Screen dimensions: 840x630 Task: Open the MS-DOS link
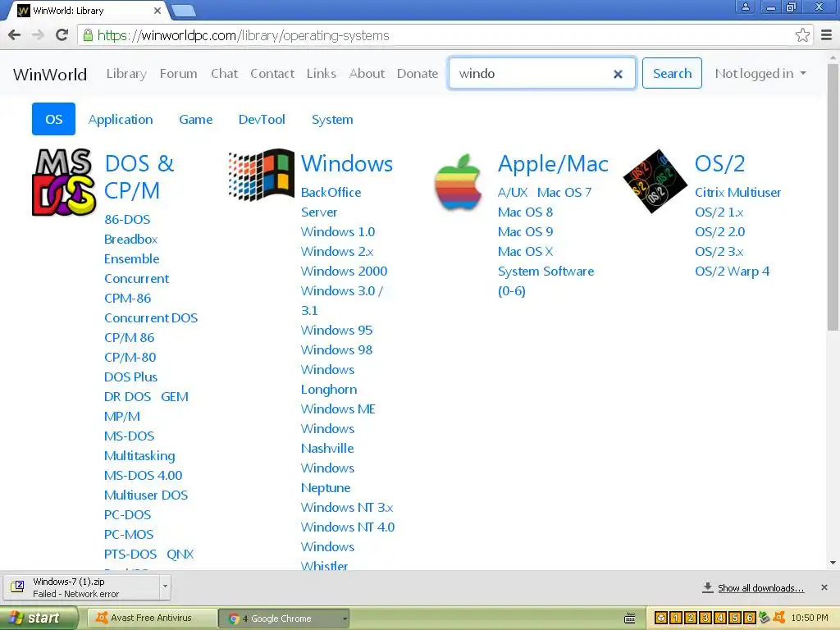click(x=129, y=436)
